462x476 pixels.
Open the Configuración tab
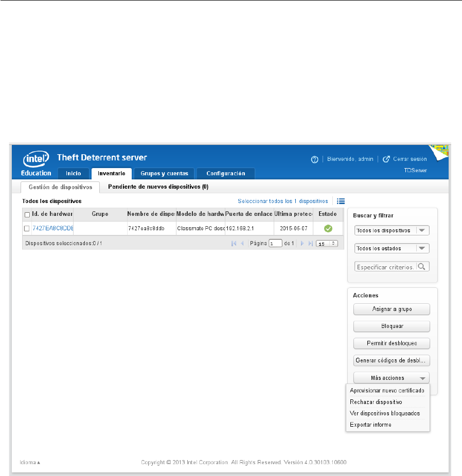(226, 173)
